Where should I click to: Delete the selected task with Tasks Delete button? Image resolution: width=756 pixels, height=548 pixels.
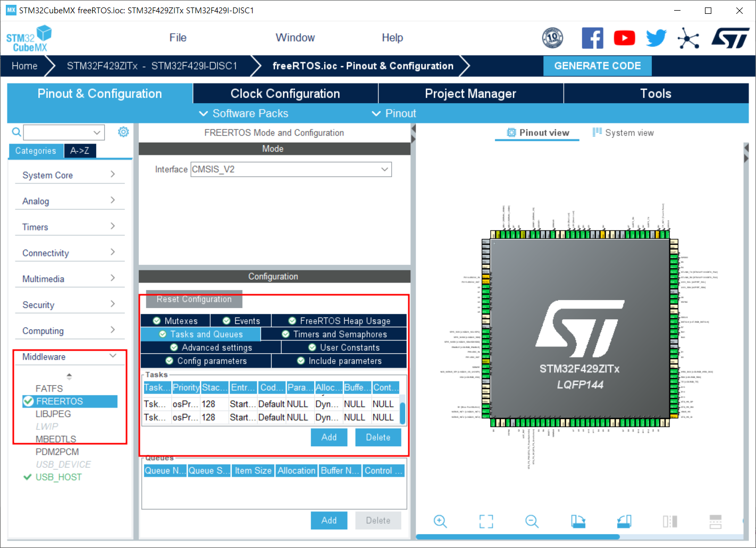pos(378,437)
